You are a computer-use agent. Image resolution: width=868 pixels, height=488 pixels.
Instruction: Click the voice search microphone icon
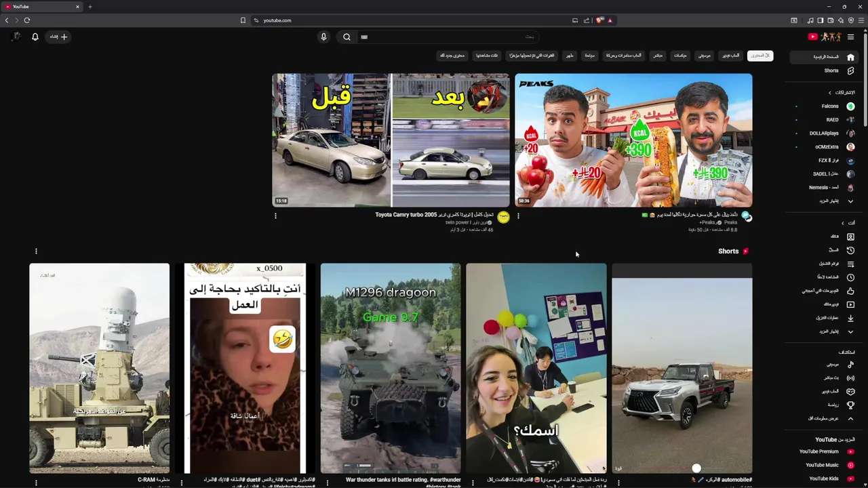pos(323,37)
